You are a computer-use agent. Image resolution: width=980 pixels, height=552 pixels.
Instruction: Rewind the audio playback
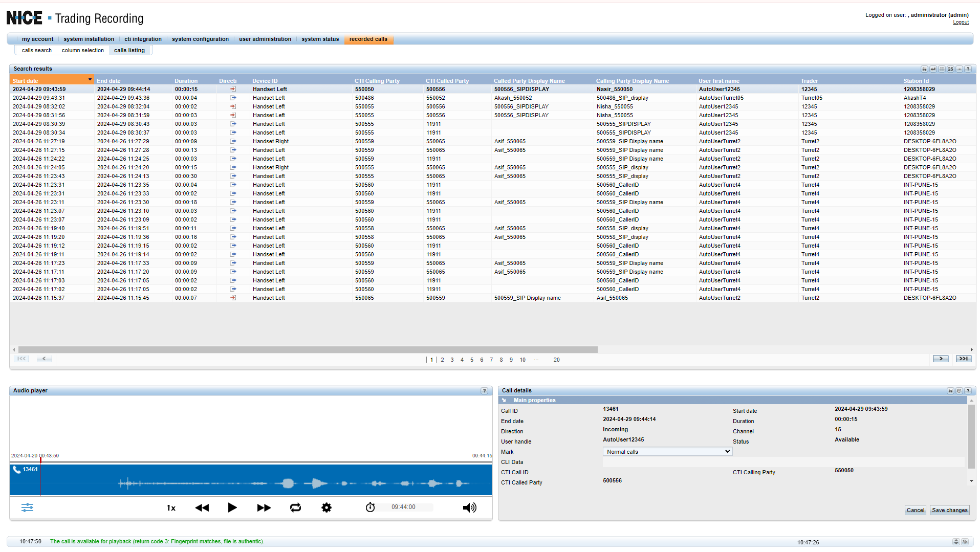pyautogui.click(x=202, y=507)
